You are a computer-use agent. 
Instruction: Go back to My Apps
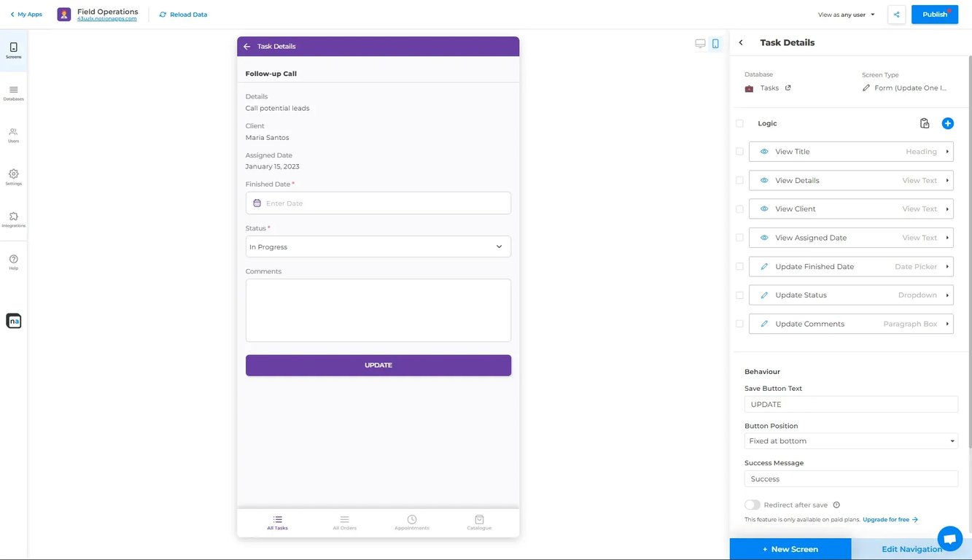point(26,15)
